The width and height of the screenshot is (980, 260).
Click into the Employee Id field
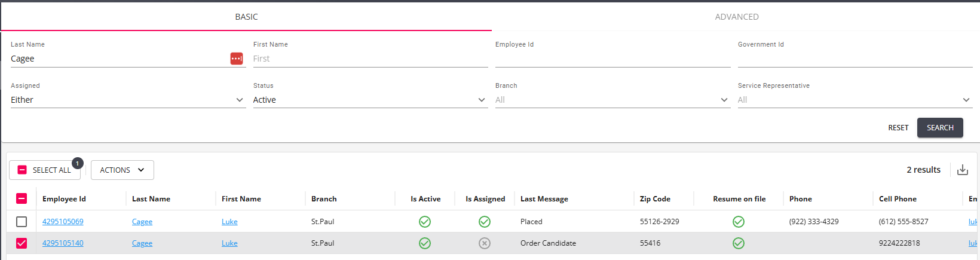[x=612, y=59]
